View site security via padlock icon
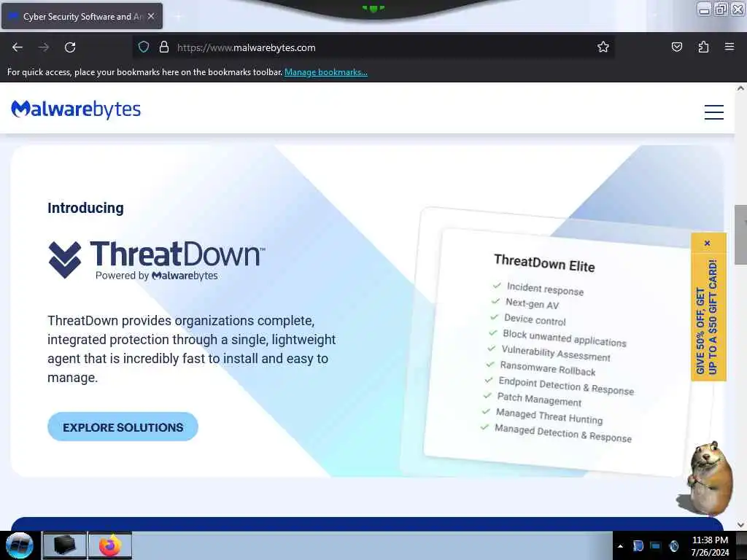Viewport: 747px width, 560px height. point(164,47)
